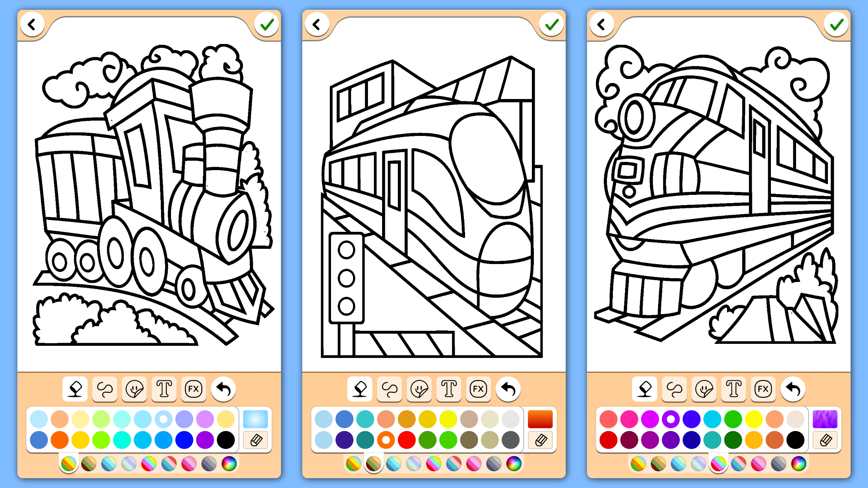
Task: Pick bright red swatch in middle palette
Action: [407, 440]
